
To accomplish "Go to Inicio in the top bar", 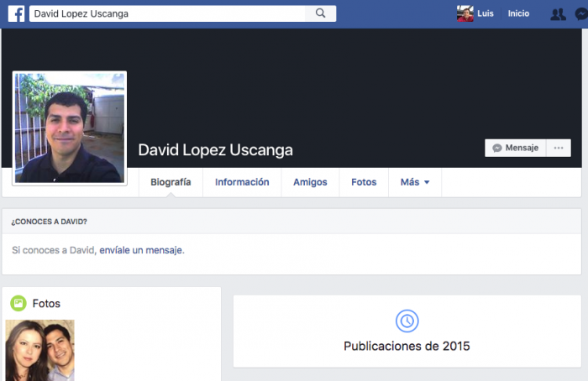I will (518, 14).
